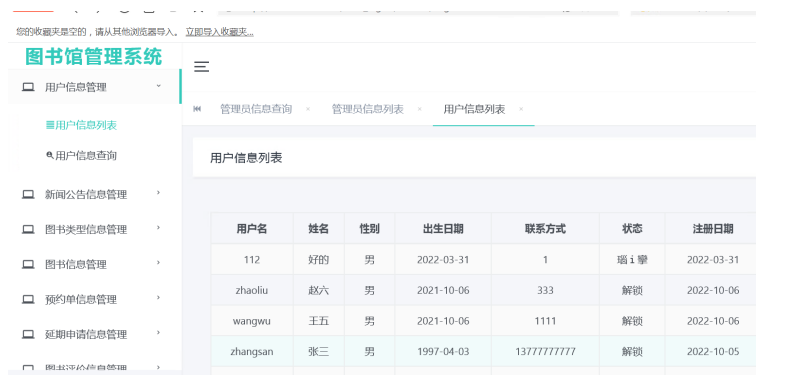Image resolution: width=796 pixels, height=377 pixels.
Task: Open 预约单信息管理 menu
Action: (81, 299)
